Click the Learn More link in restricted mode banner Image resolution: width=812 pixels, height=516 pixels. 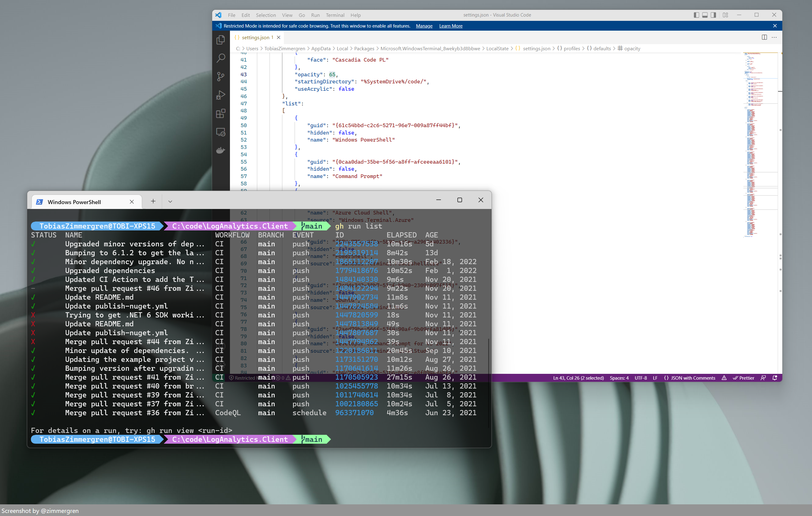click(x=451, y=25)
